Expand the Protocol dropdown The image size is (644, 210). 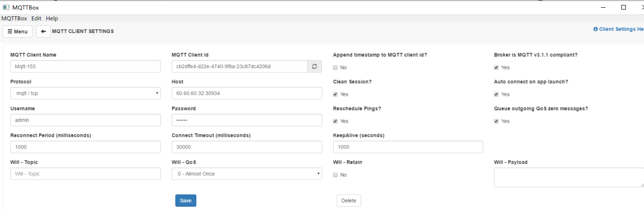coord(85,93)
